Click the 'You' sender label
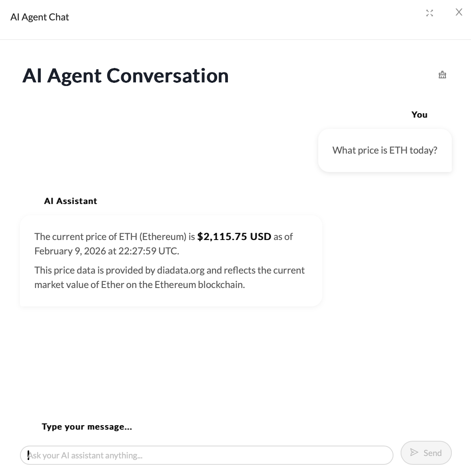 pos(419,115)
